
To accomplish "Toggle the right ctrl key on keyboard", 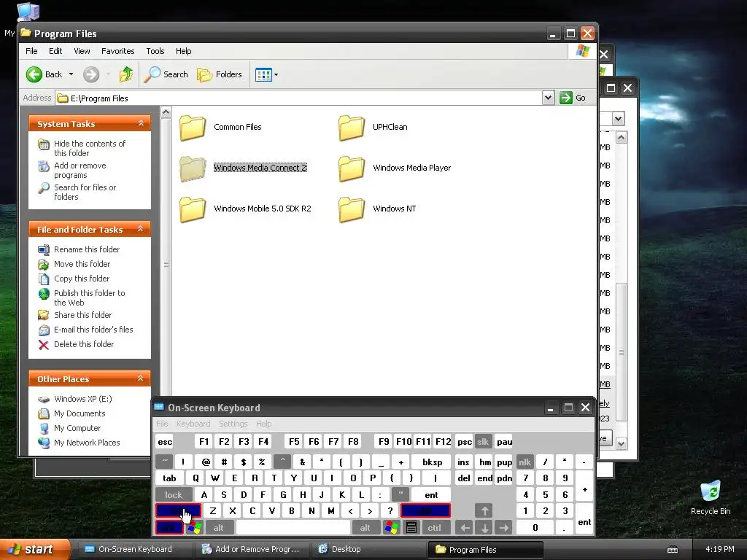I will point(435,528).
